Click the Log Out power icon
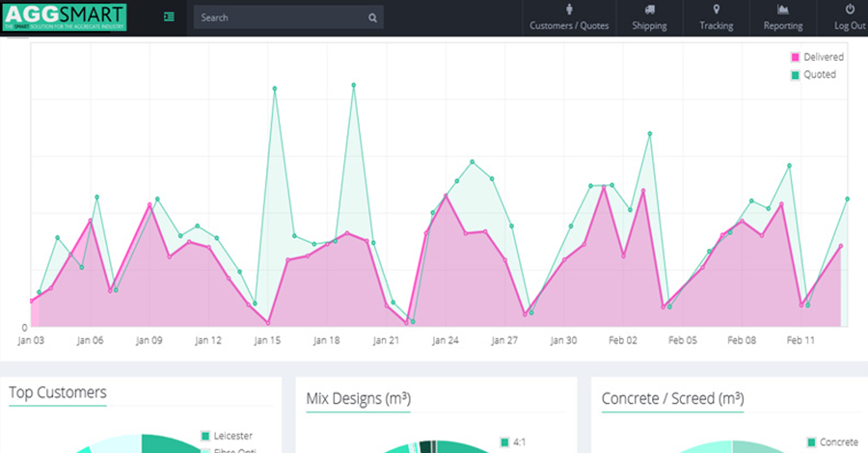 [850, 9]
